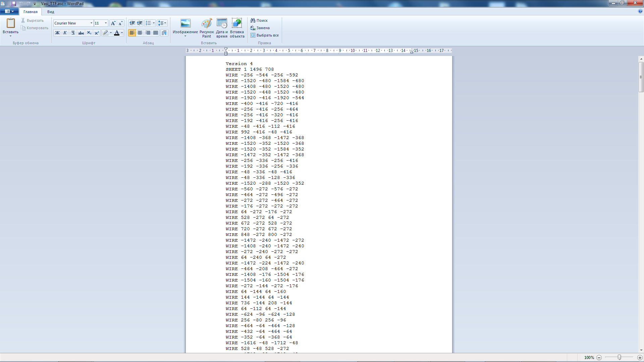
Task: Click Выбрать все (Select all)
Action: point(265,35)
